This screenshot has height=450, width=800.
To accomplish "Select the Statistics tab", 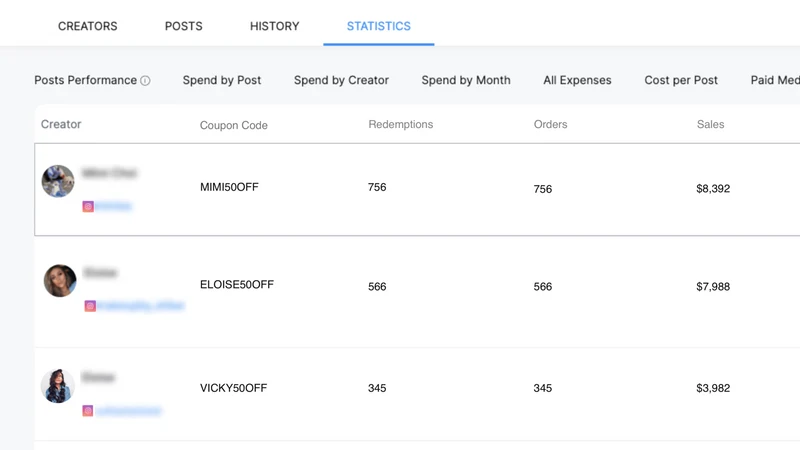I will point(379,26).
